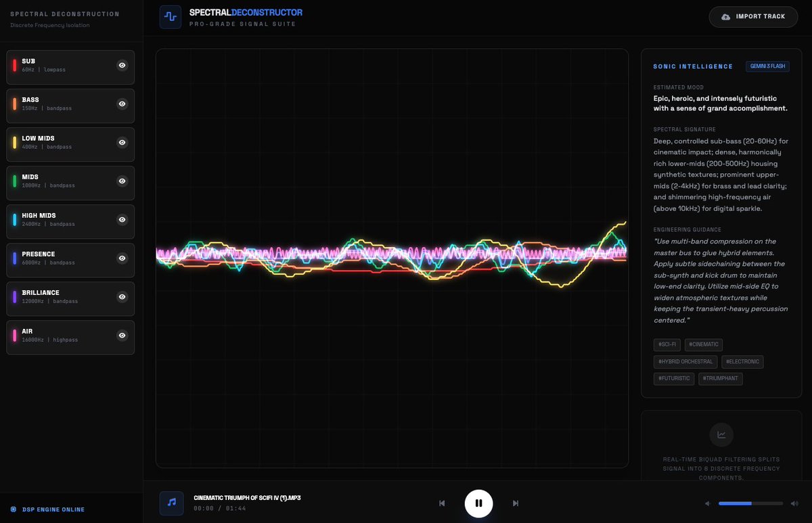Click the orange BASS color indicator

[x=15, y=104]
